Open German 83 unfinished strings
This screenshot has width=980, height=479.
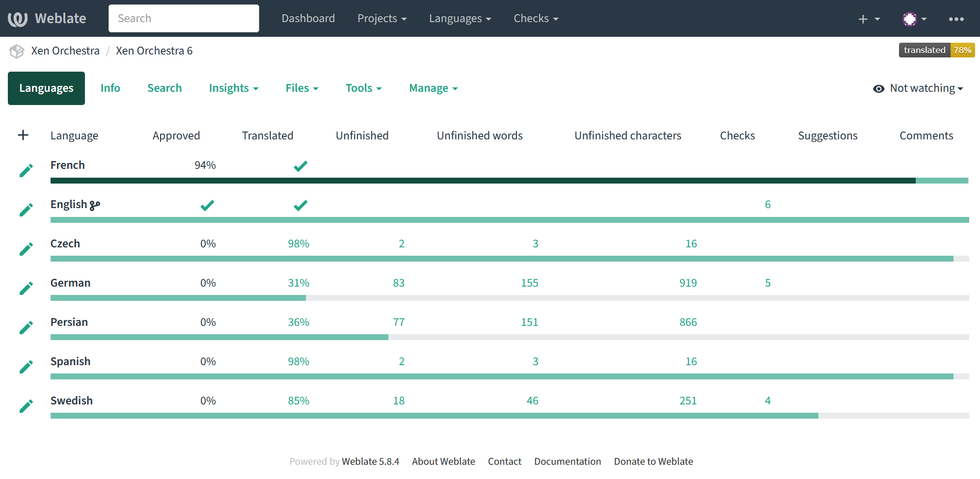[399, 283]
